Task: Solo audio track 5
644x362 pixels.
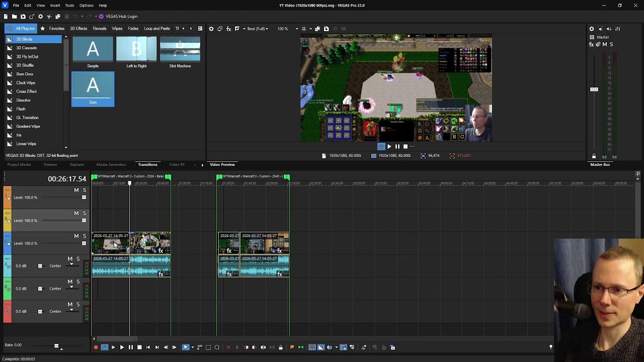Action: (x=78, y=282)
